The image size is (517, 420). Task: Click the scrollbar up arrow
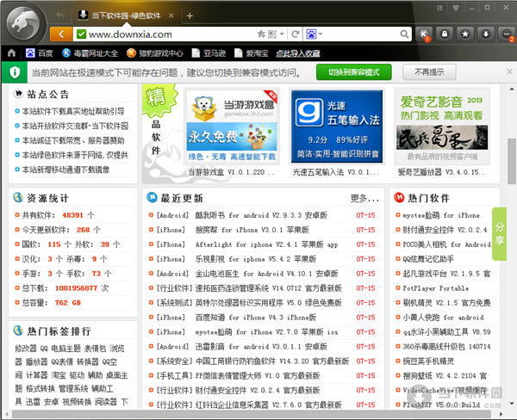point(511,89)
